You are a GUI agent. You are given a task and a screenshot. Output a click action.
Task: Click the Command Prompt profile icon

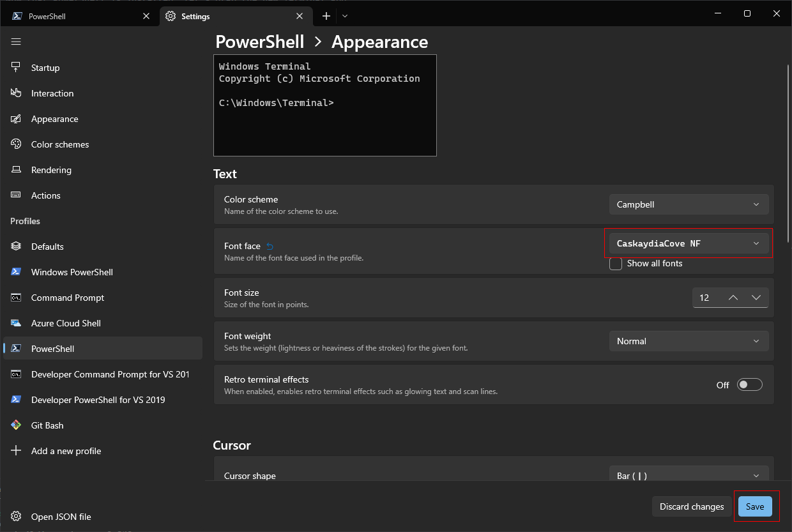(x=16, y=297)
